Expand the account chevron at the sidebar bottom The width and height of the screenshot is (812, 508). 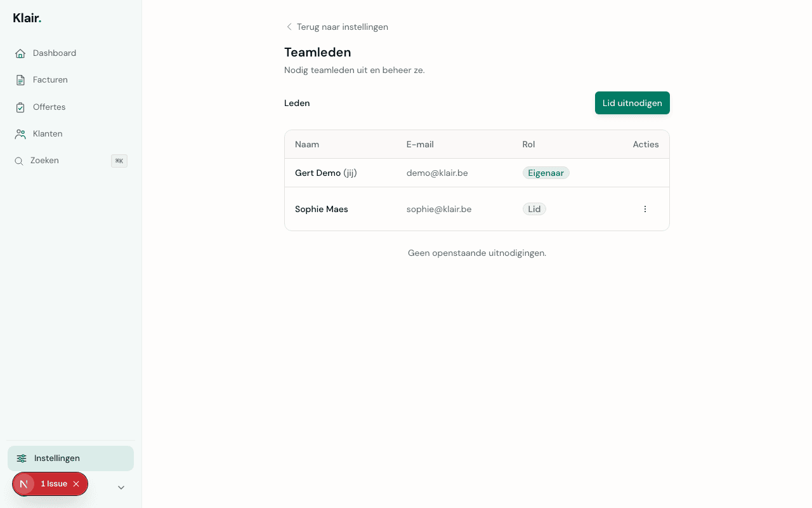click(121, 487)
